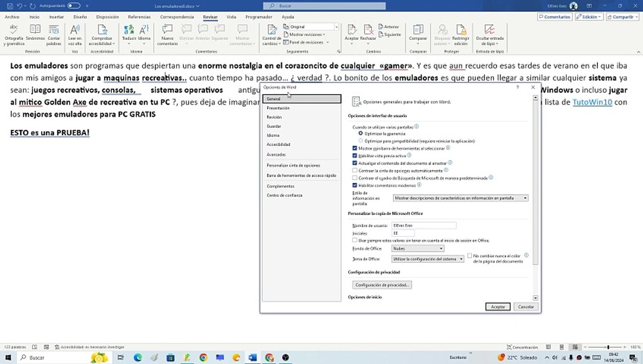This screenshot has width=643, height=364.
Task: Click the options dialog scrollbar down arrow
Action: click(x=535, y=298)
